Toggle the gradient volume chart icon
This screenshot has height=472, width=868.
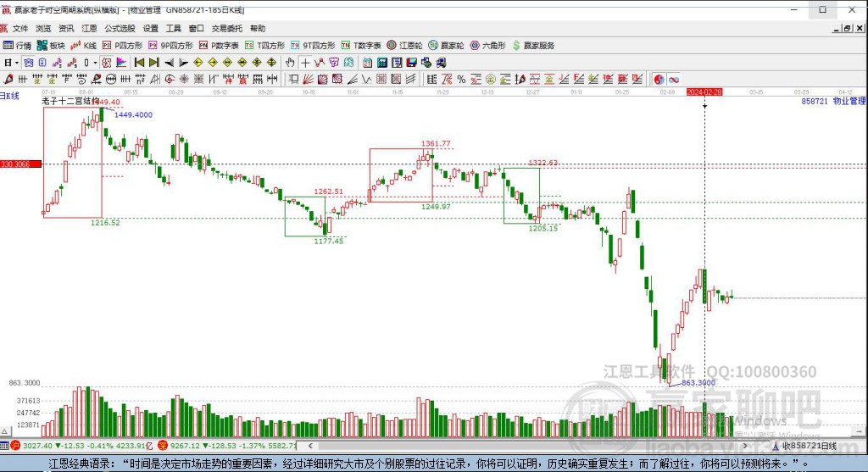pyautogui.click(x=121, y=63)
